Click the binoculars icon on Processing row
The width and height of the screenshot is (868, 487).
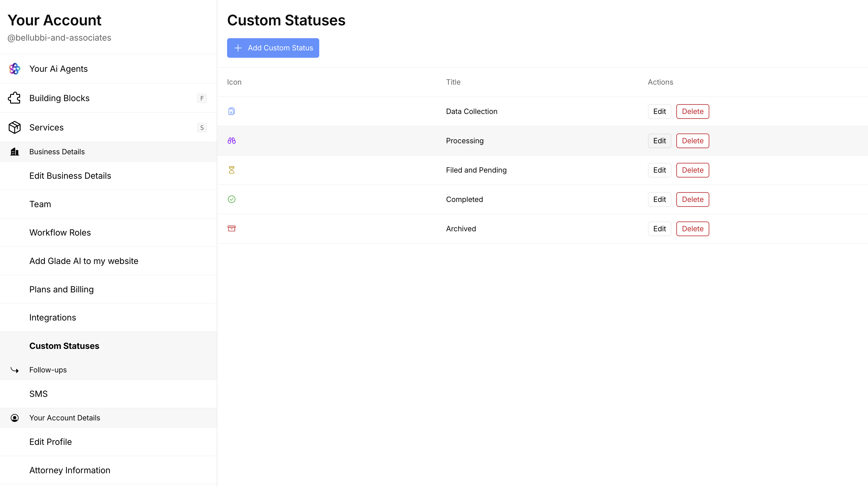pyautogui.click(x=231, y=141)
